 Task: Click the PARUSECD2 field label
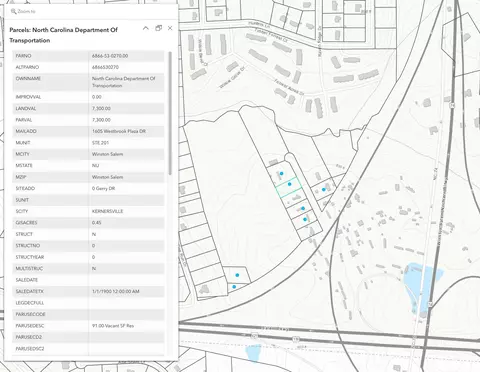coord(29,337)
